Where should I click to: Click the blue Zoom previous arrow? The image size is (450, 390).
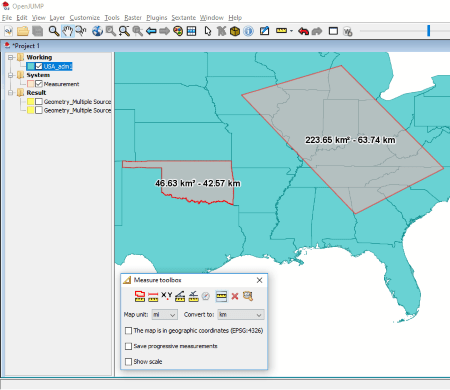click(151, 31)
